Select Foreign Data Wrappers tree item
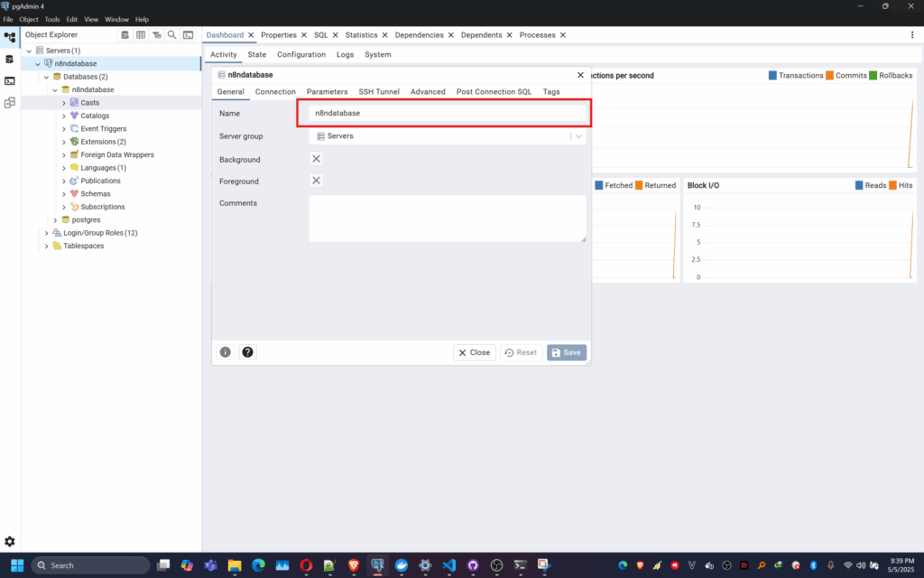Image resolution: width=924 pixels, height=578 pixels. pyautogui.click(x=117, y=154)
